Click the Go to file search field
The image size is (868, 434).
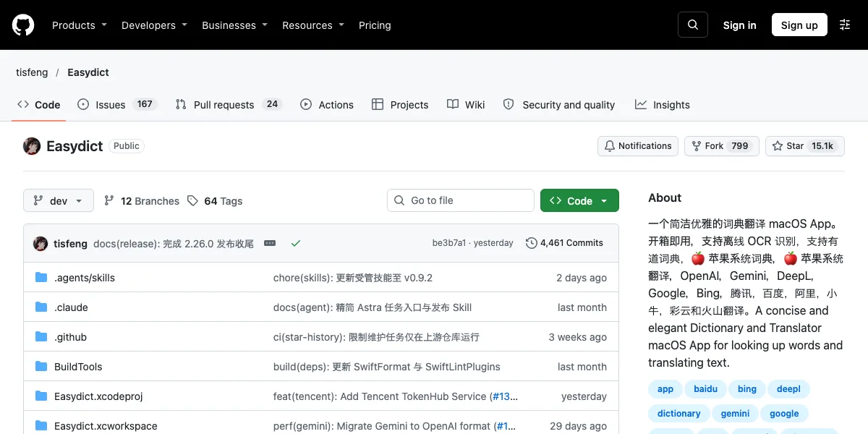pyautogui.click(x=461, y=200)
